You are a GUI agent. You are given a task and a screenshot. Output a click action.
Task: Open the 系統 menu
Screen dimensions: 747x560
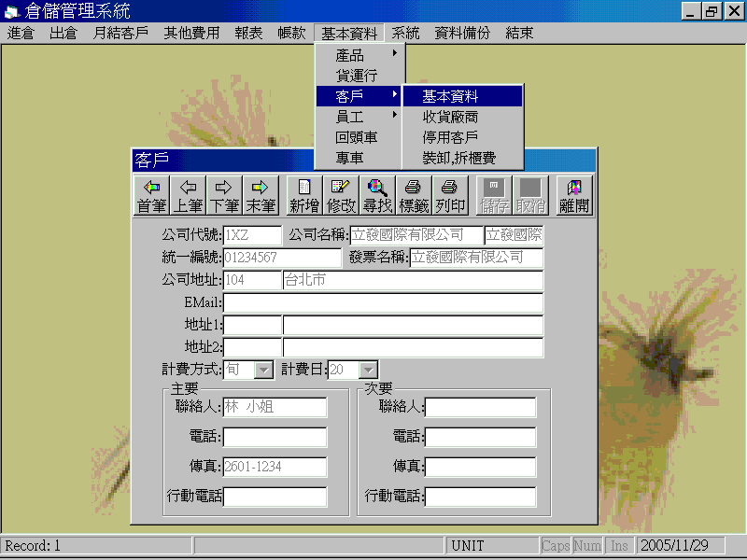click(405, 33)
